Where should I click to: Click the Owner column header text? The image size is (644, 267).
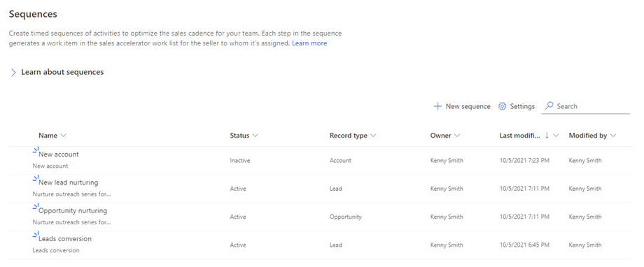[441, 136]
